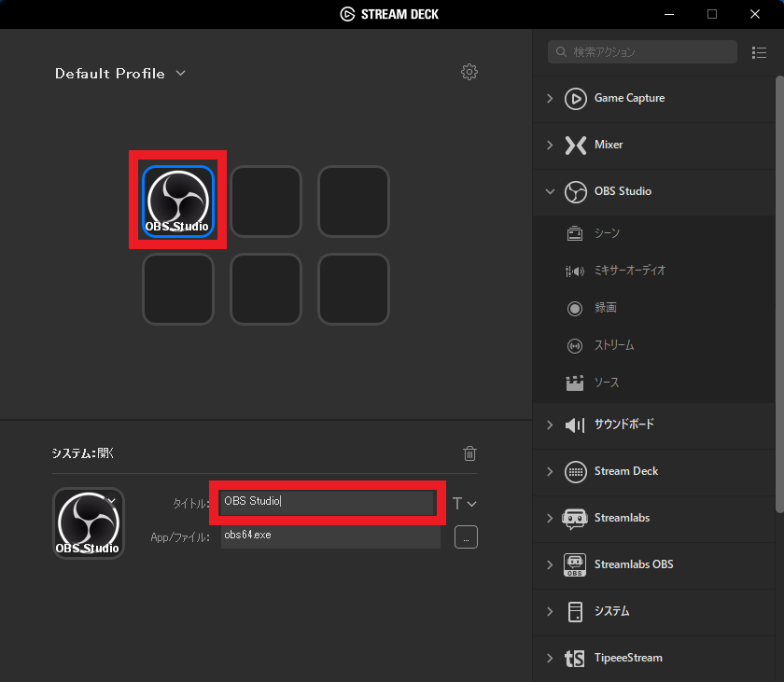Expand the Streamlabs category chevron
The image size is (784, 682).
point(550,518)
